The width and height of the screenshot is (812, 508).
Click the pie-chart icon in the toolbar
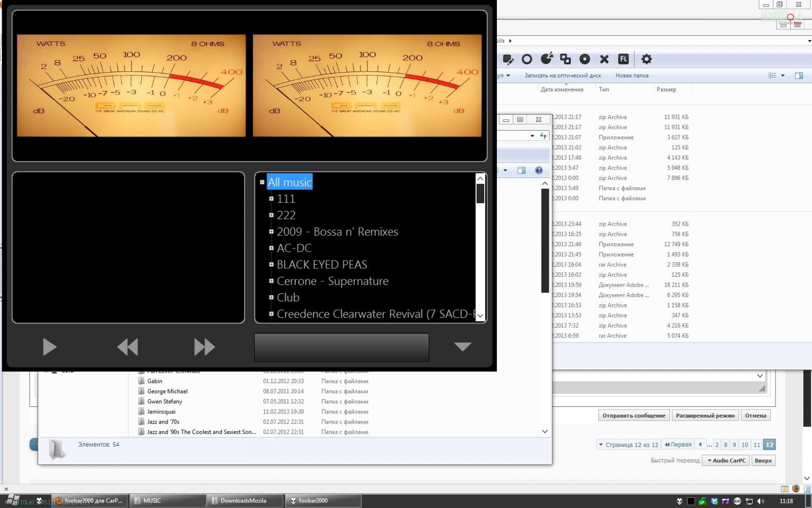click(546, 59)
